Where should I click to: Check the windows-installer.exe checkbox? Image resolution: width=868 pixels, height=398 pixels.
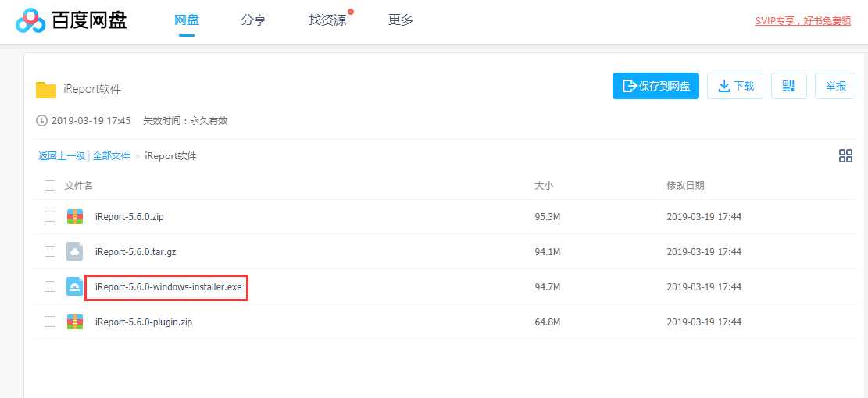pyautogui.click(x=50, y=286)
